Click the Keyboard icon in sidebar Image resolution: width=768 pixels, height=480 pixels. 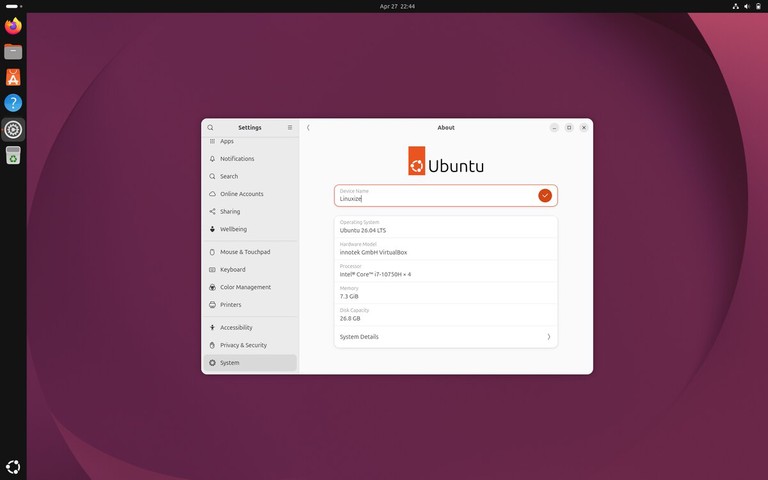(x=212, y=269)
